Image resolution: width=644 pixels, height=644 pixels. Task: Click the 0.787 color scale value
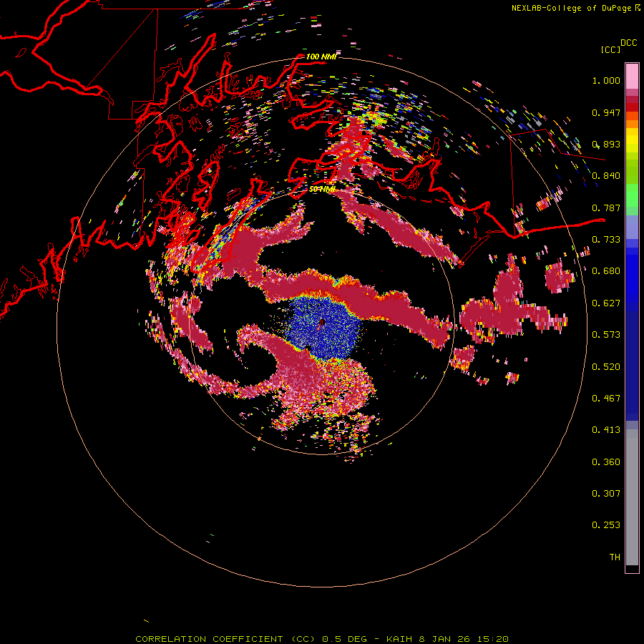click(606, 208)
